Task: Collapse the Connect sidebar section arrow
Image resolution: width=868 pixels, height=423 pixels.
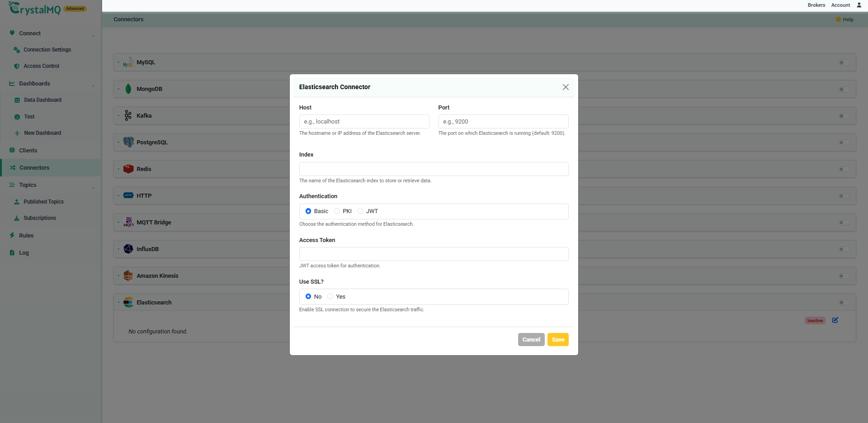Action: click(x=94, y=35)
